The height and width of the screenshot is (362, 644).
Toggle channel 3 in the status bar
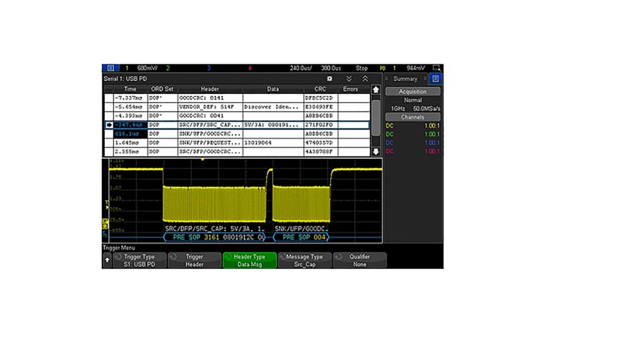coord(209,68)
